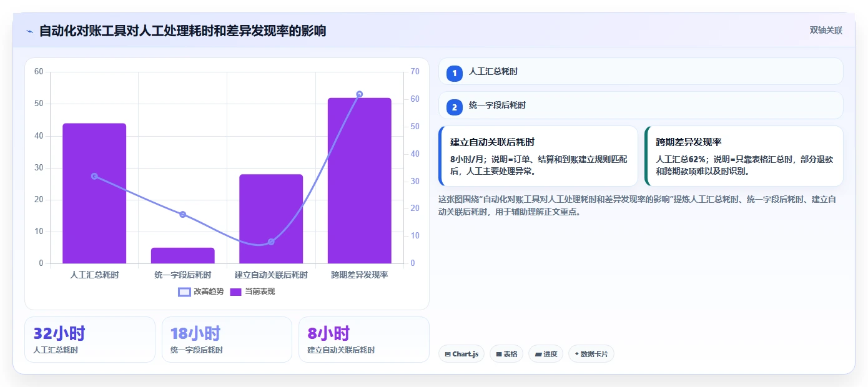Toggle the 改善趋势 legend entry
868x387 pixels.
click(201, 291)
